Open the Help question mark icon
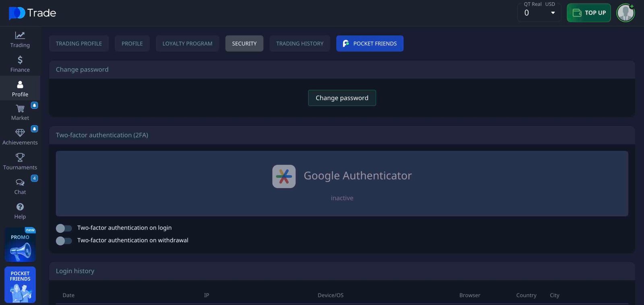 coord(20,207)
